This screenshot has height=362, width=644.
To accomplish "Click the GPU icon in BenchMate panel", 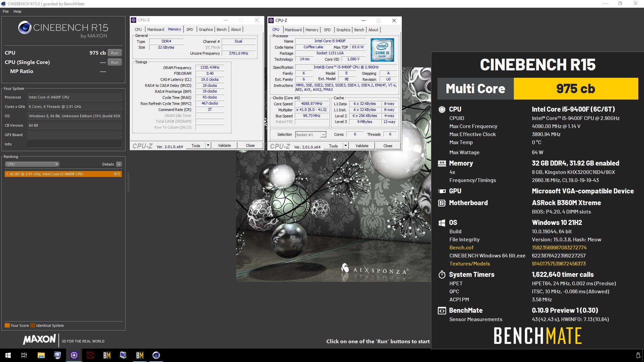I will (x=442, y=191).
